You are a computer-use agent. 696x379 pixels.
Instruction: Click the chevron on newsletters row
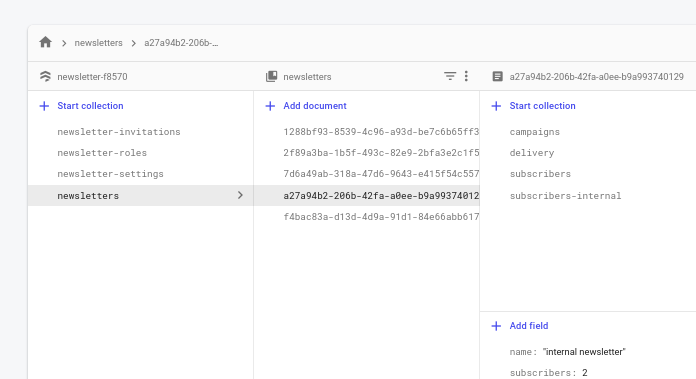[x=240, y=195]
